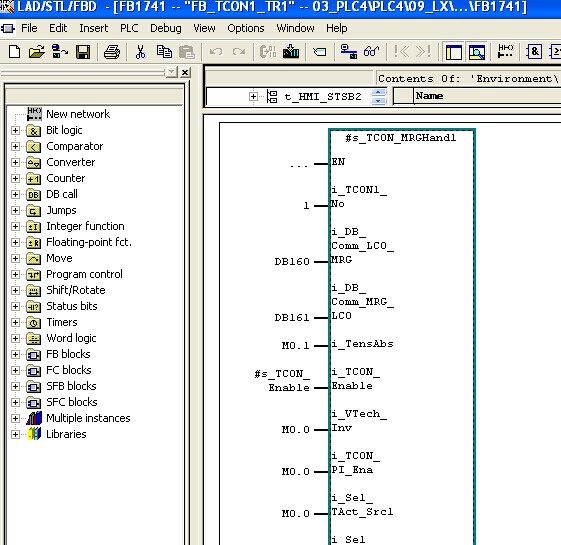The image size is (561, 545).
Task: Save the block with the floppy disk icon
Action: pos(83,52)
